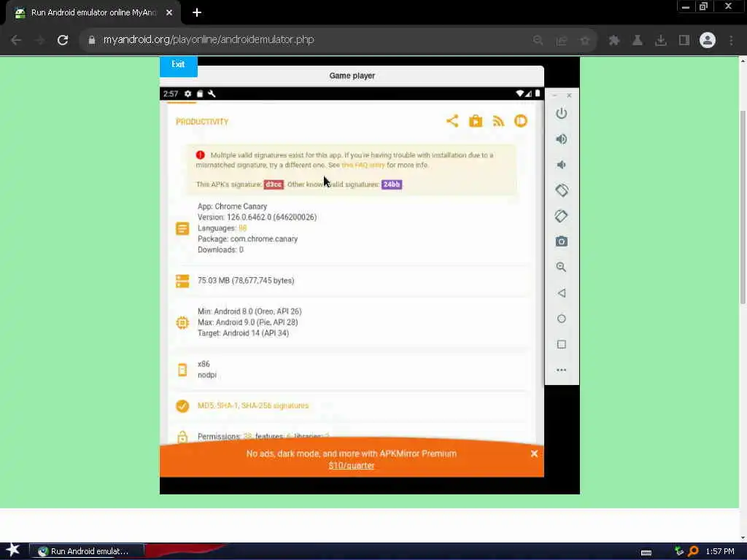The image size is (747, 560).
Task: Click the Exit button above the emulator
Action: point(178,65)
